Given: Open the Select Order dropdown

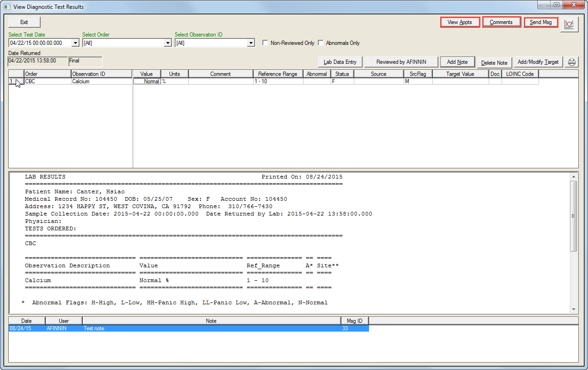Looking at the screenshot, I should click(168, 43).
